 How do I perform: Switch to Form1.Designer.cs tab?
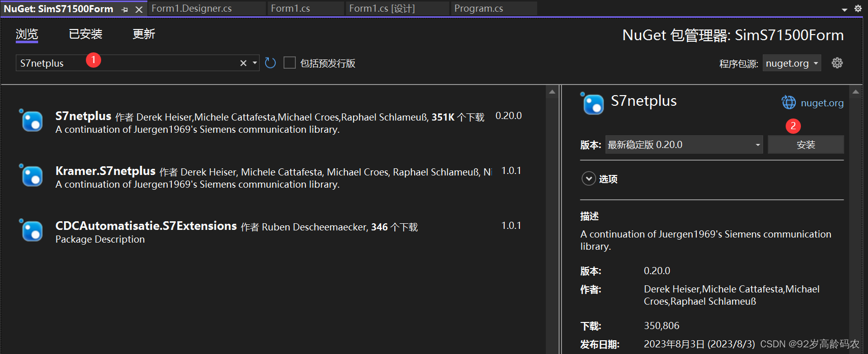coord(192,9)
